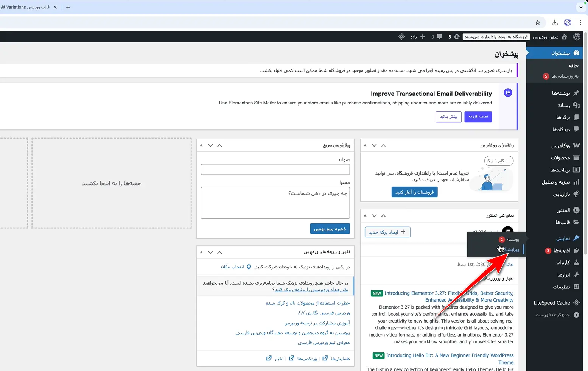Screen dimensions: 588x371
Task: Click the page vertical scrollbar
Action: tap(585, 144)
